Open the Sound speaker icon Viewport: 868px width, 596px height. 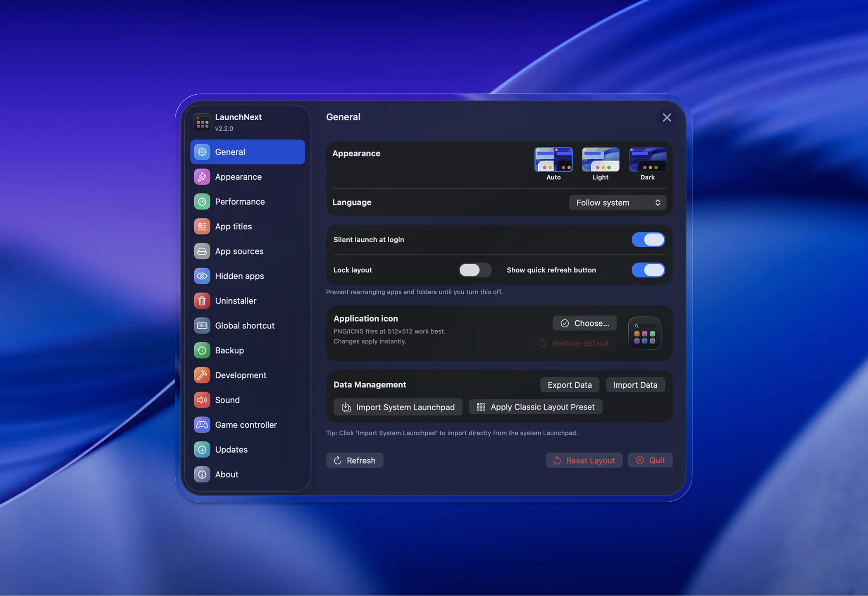pyautogui.click(x=202, y=400)
